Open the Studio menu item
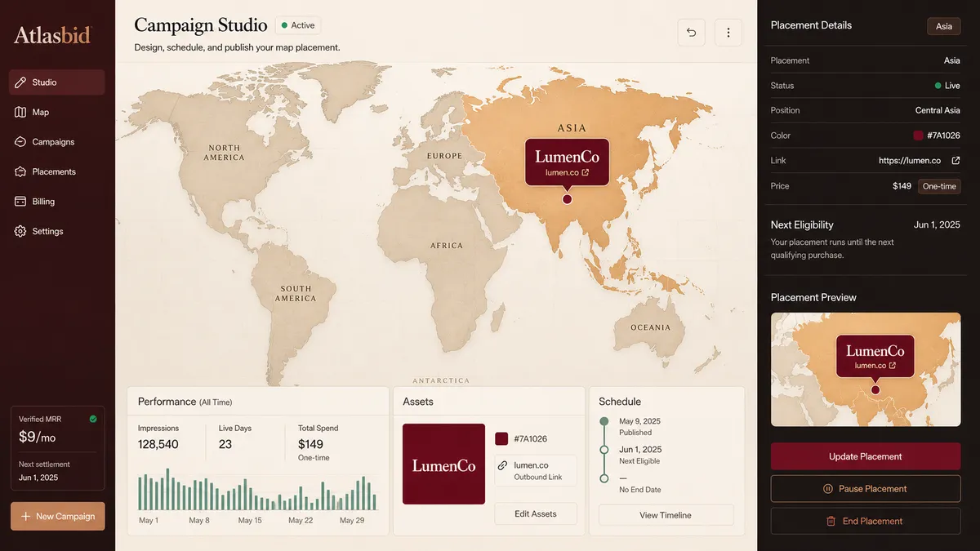This screenshot has width=980, height=551. pos(57,82)
